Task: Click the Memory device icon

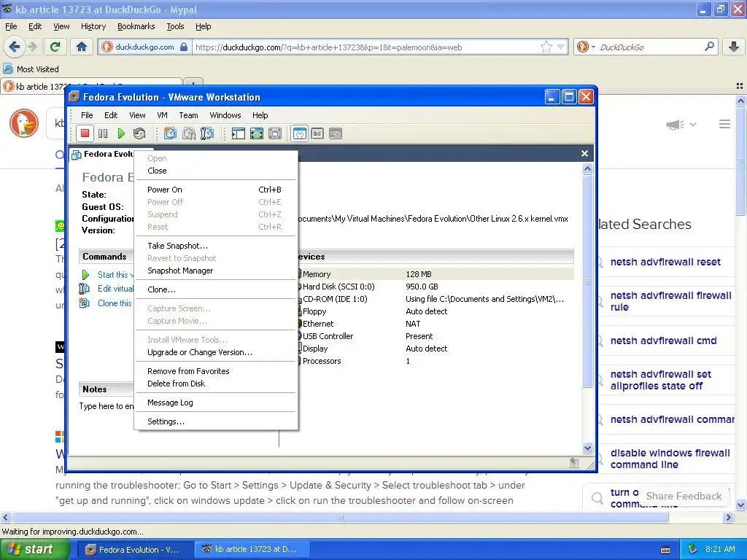Action: 300,274
